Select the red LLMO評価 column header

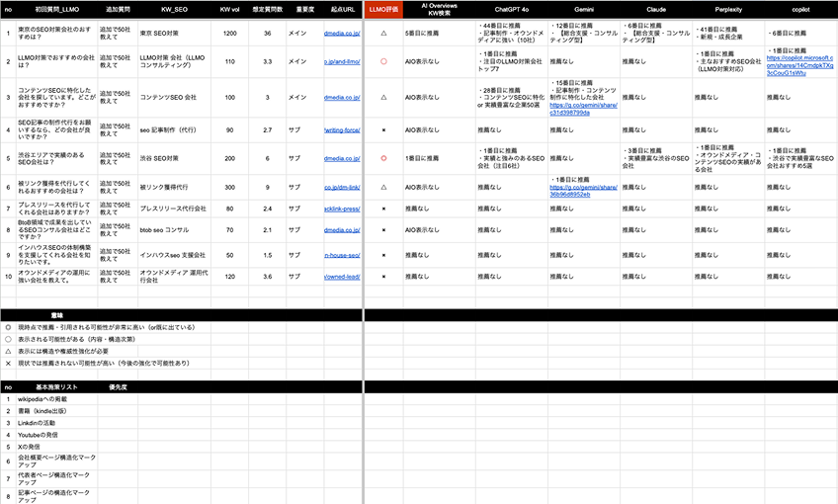coord(383,8)
